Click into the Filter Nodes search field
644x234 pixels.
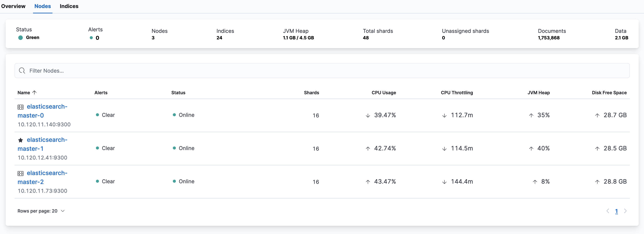coord(325,71)
